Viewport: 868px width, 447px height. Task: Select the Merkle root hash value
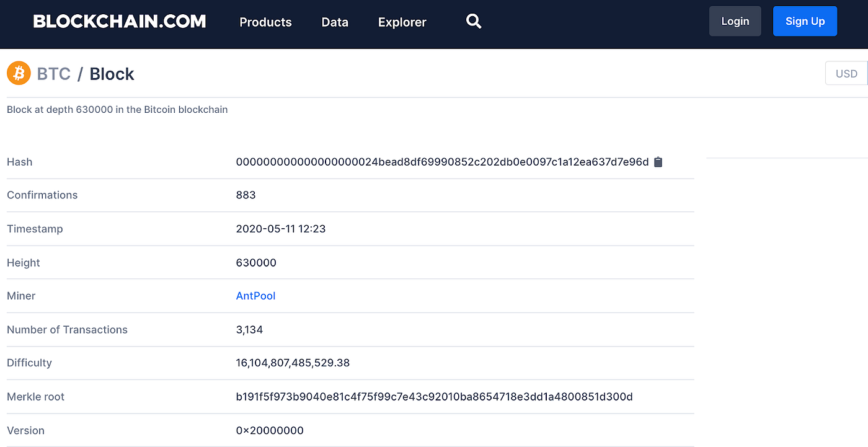click(434, 397)
